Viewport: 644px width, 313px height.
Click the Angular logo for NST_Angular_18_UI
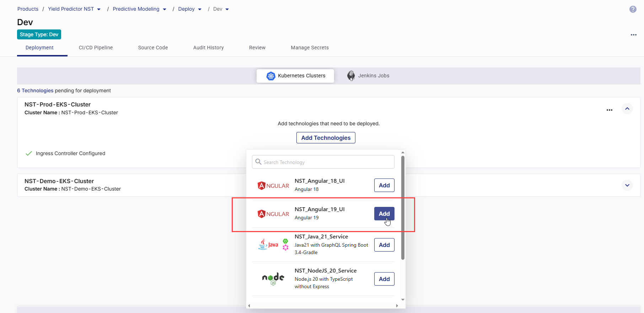click(273, 186)
